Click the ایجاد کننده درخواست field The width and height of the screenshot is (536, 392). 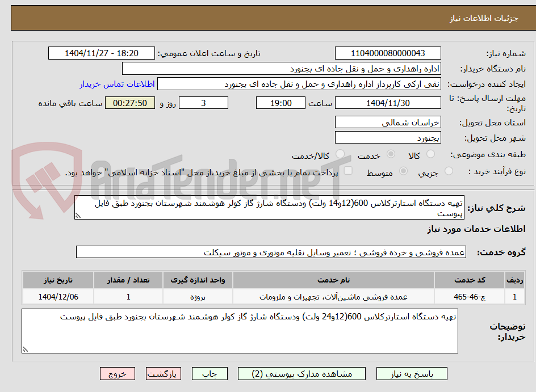click(x=299, y=84)
